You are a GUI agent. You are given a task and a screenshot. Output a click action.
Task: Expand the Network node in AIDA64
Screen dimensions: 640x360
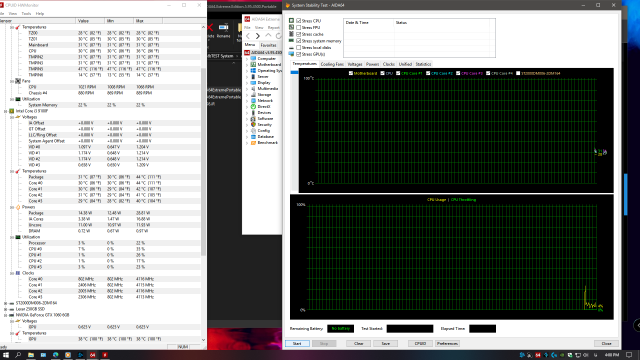(x=247, y=101)
